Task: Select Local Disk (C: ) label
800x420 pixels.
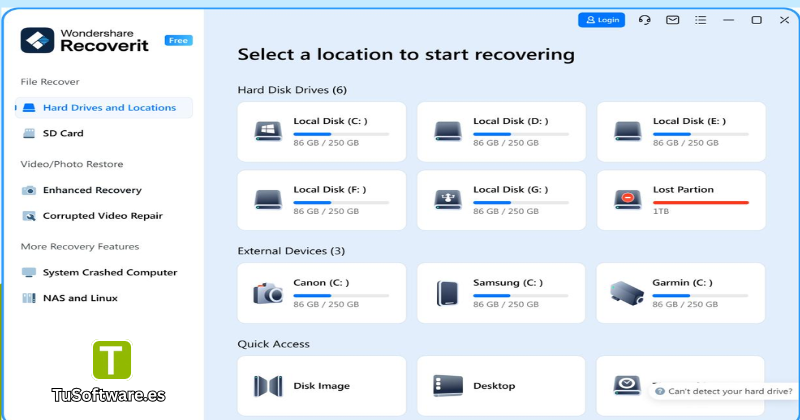Action: pos(330,121)
